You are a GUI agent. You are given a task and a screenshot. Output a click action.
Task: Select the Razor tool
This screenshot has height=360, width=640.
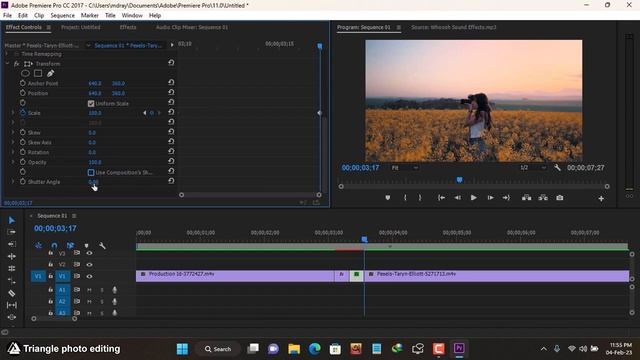[11, 293]
